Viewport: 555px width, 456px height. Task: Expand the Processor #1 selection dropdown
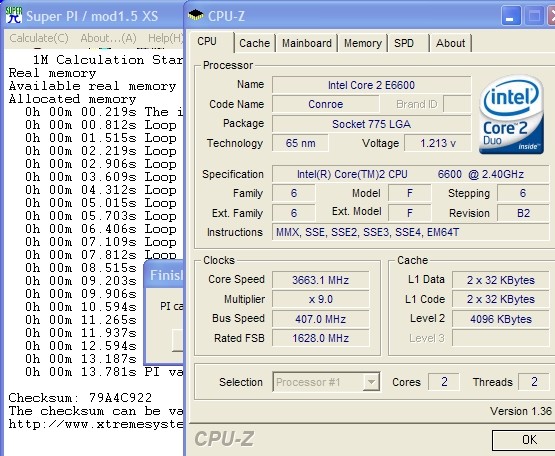click(371, 382)
